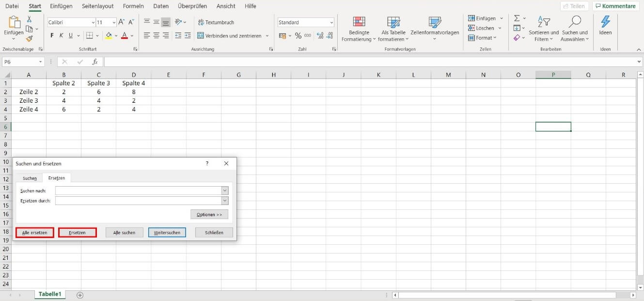
Task: Click the Alle ersetzen button
Action: point(34,233)
